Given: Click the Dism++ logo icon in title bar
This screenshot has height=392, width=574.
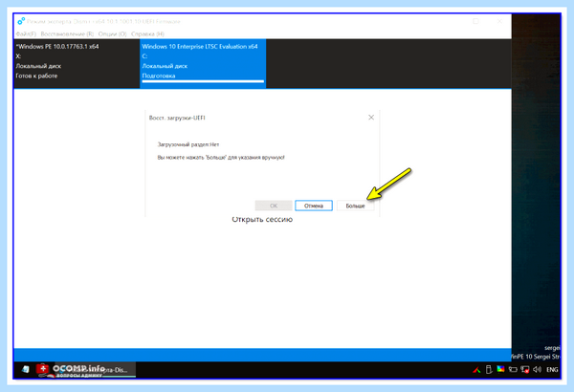Looking at the screenshot, I should click(21, 21).
